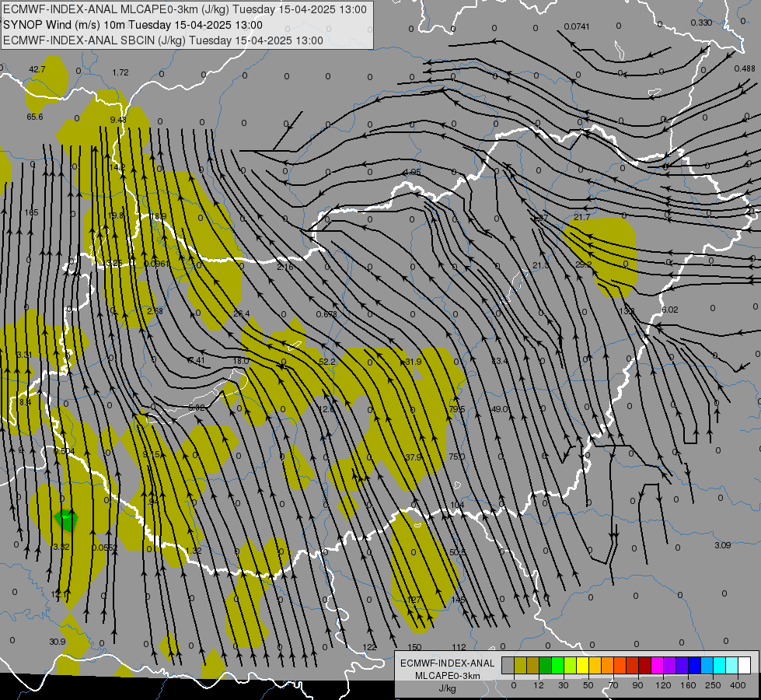Click the map value '165'

pos(32,212)
